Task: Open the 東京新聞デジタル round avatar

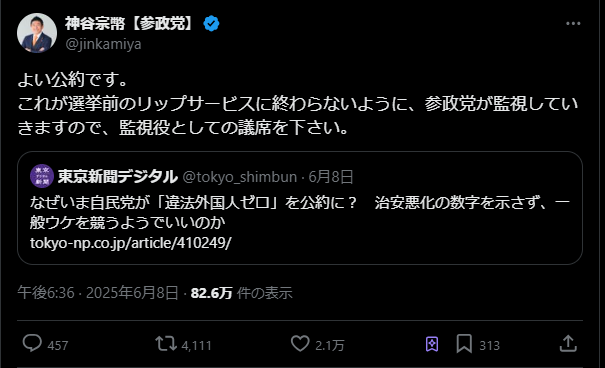Action: (x=42, y=176)
